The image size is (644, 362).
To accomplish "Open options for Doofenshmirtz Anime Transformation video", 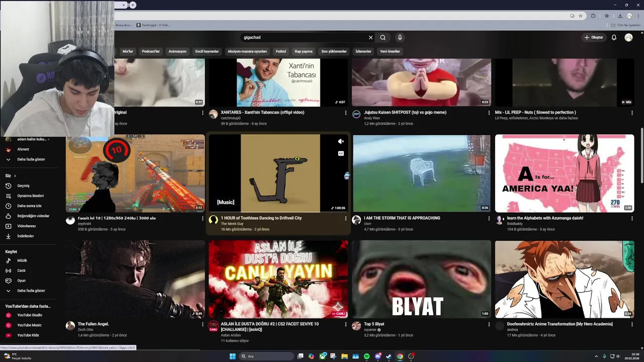I will point(632,325).
